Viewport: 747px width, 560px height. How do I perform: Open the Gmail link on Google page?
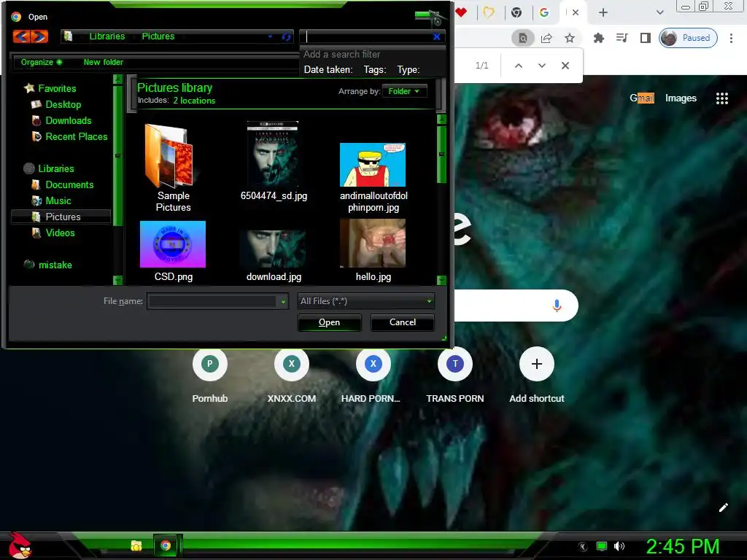click(x=642, y=98)
